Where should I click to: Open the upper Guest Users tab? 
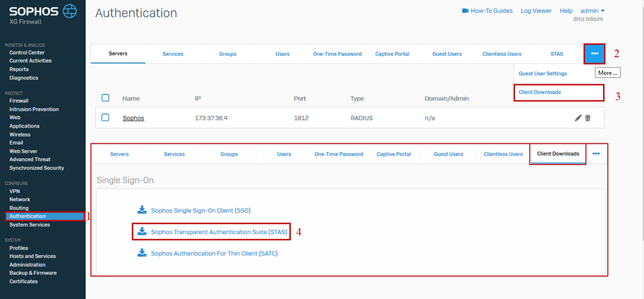point(447,54)
